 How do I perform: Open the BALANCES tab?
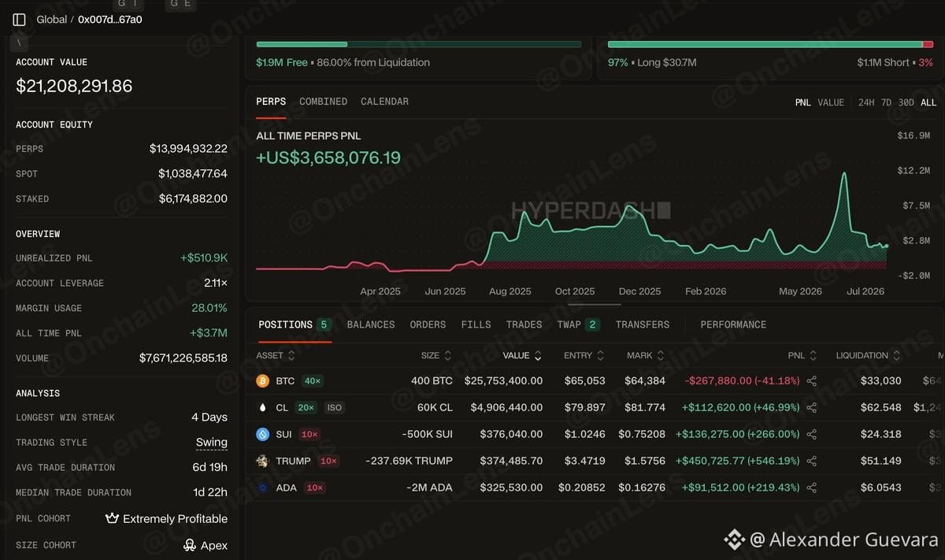(x=371, y=325)
